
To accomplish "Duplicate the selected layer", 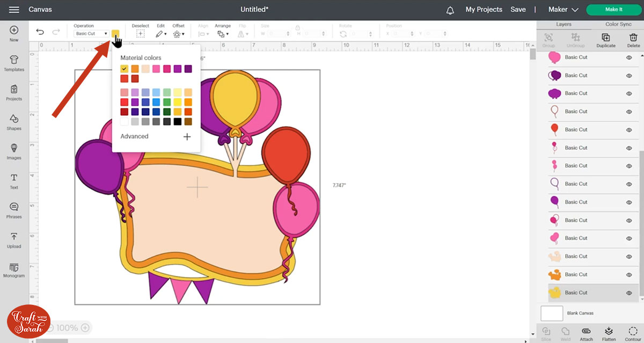I will [605, 40].
